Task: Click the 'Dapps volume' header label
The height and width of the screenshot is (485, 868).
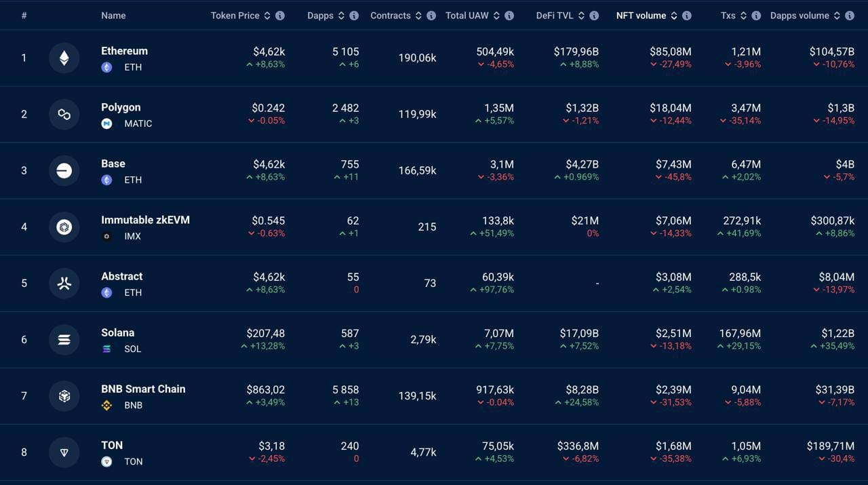Action: [x=800, y=16]
